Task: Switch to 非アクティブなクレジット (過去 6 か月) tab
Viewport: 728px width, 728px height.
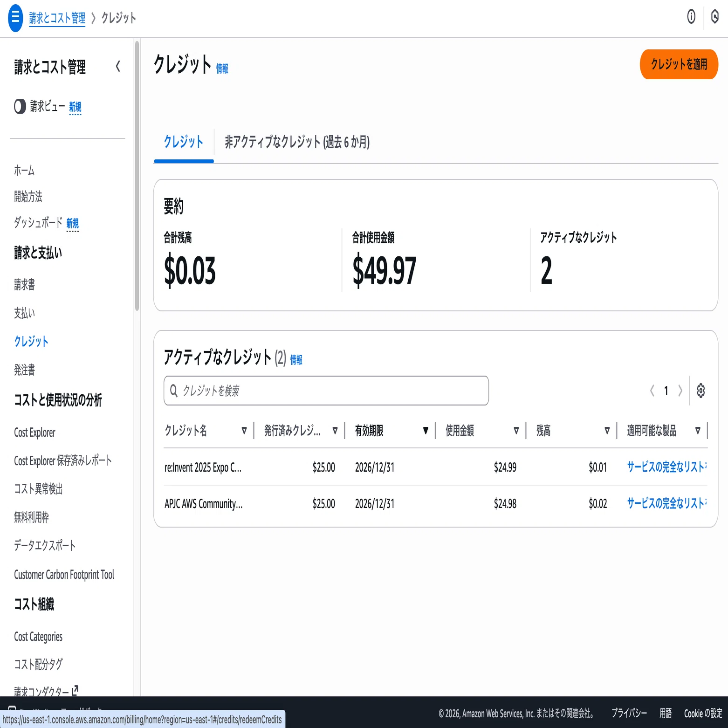Action: [x=297, y=142]
